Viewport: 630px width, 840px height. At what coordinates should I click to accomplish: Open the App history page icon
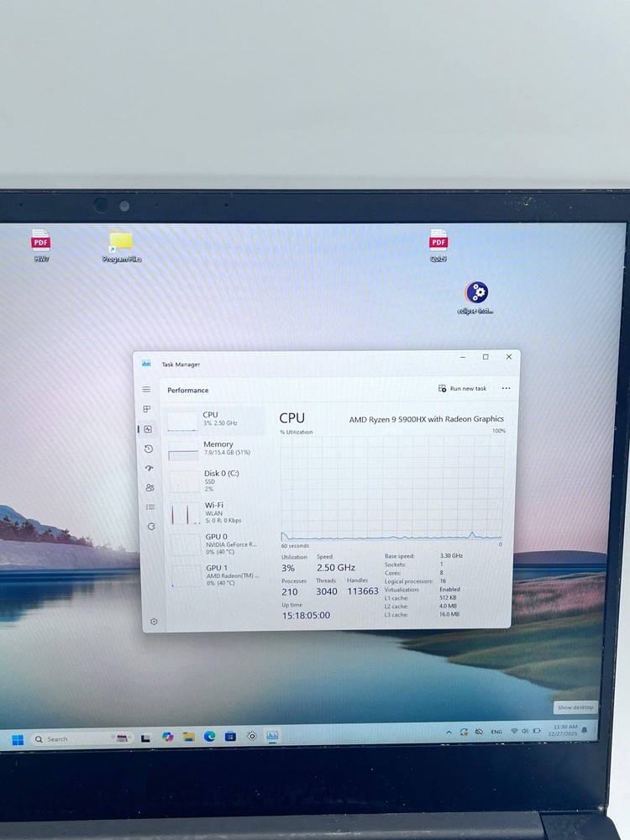tap(148, 449)
